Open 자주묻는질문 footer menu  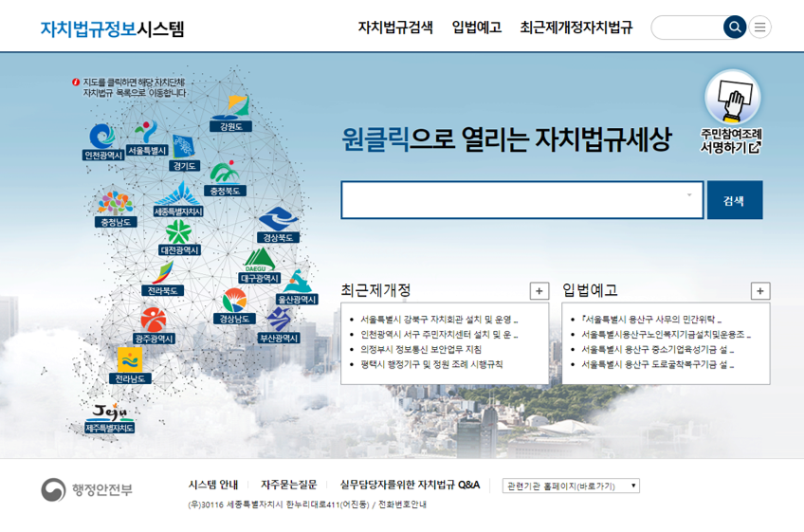[x=288, y=485]
